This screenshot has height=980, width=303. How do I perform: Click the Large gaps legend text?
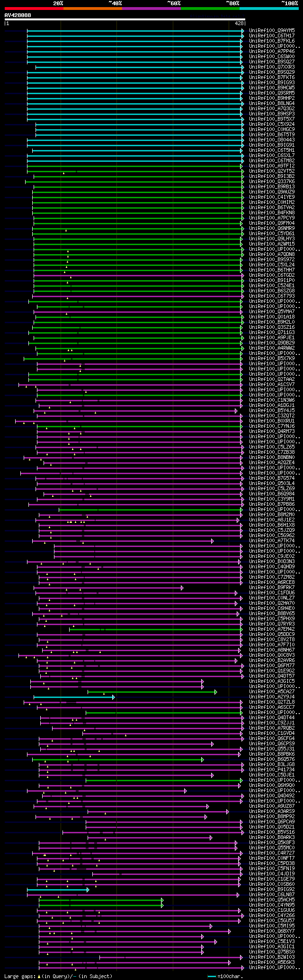(x=58, y=976)
